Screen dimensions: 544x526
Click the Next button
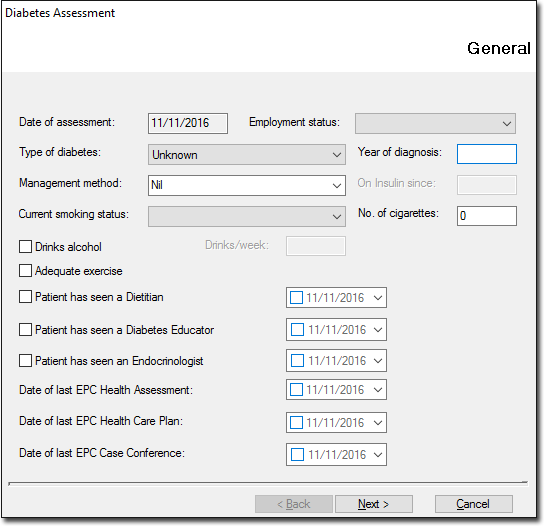374,504
